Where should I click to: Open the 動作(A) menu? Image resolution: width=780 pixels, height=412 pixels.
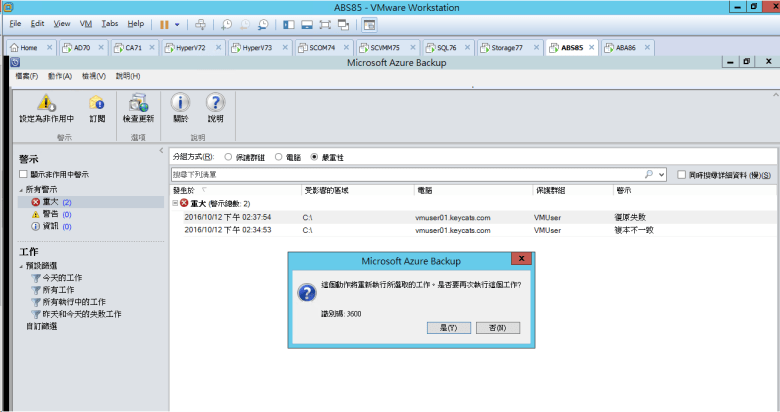(x=61, y=76)
